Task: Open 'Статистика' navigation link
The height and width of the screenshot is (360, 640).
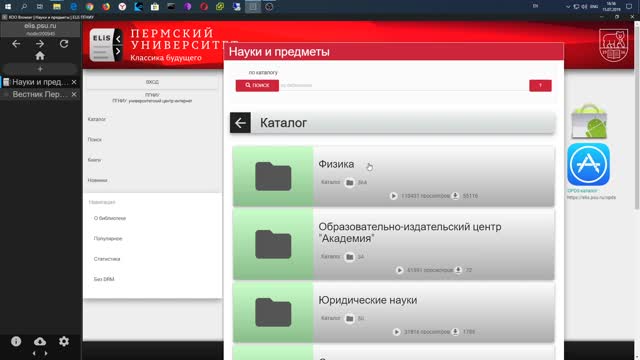Action: (107, 259)
